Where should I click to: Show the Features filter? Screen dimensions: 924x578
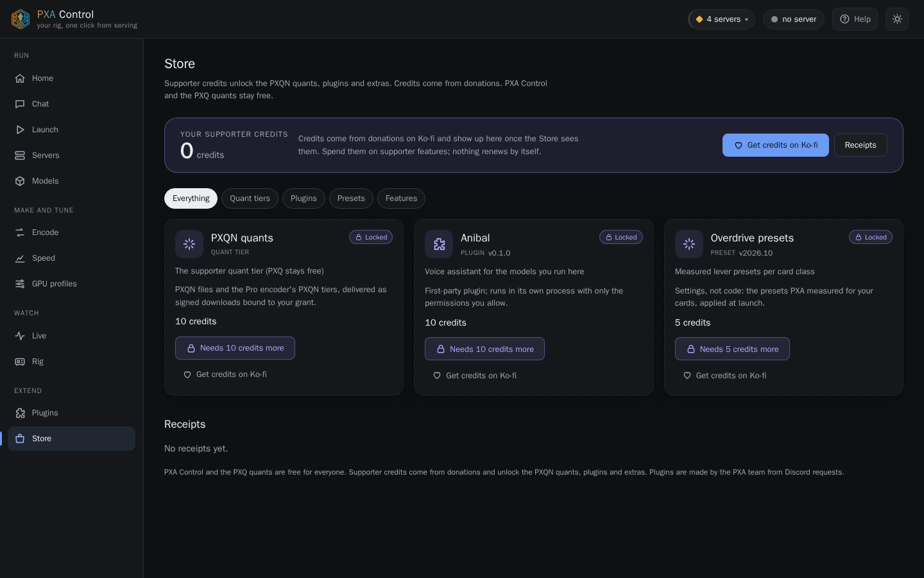(x=401, y=198)
